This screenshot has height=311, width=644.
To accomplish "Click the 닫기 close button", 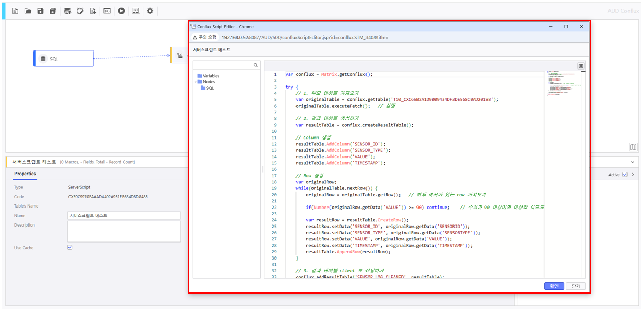I will click(x=576, y=286).
